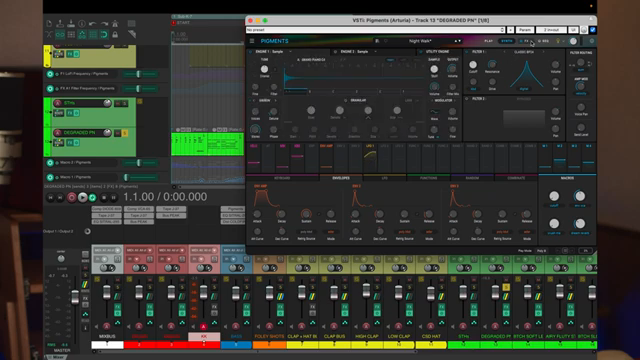The width and height of the screenshot is (640, 360).
Task: Select previous Filter 1 type arrow
Action: (x=504, y=52)
